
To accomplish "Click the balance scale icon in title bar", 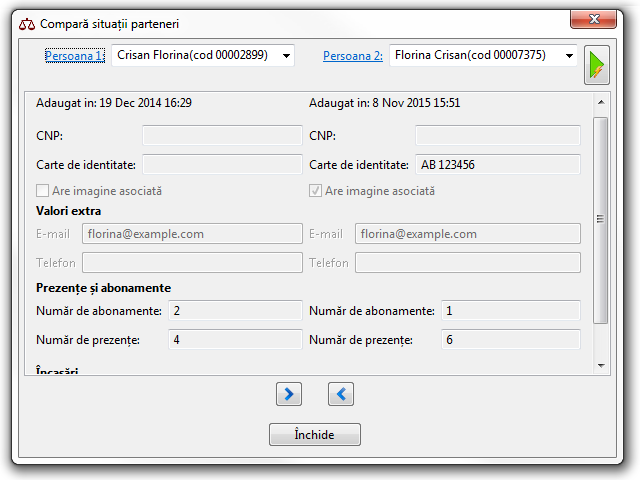I will click(27, 23).
